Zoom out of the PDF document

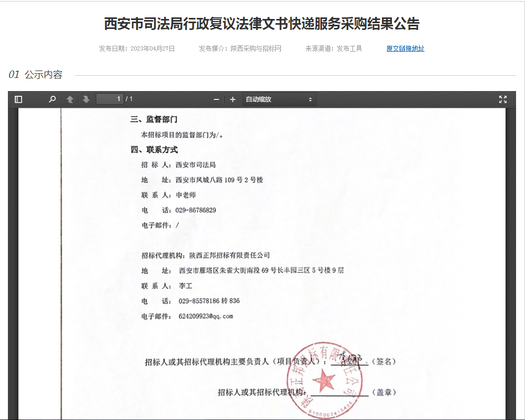pos(216,99)
